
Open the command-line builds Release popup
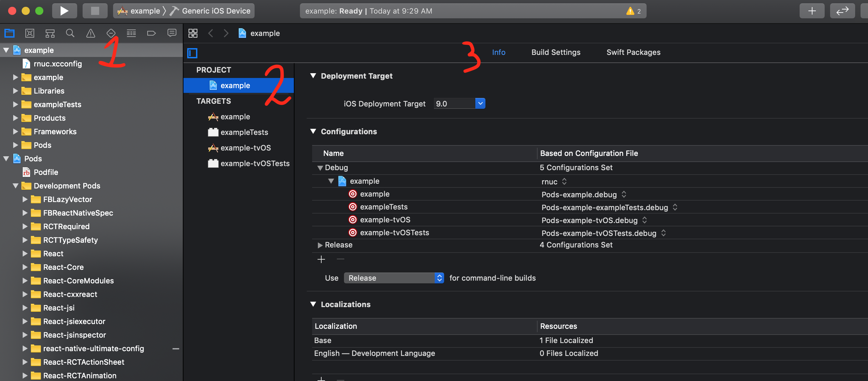[x=394, y=278]
